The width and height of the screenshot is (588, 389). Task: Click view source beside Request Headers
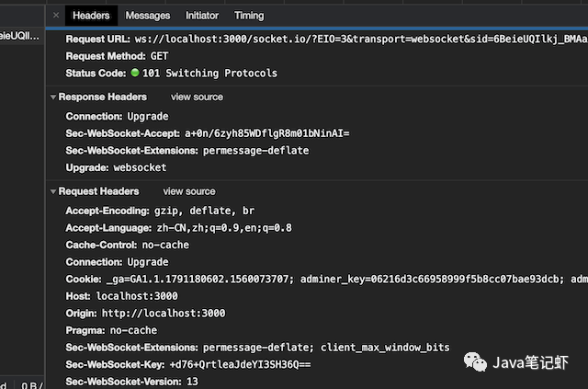(x=189, y=191)
